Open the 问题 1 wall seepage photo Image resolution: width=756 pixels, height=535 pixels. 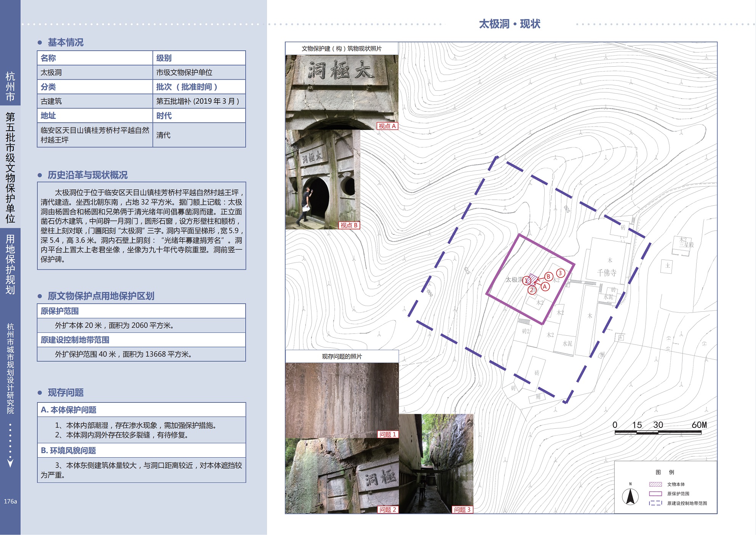[342, 400]
